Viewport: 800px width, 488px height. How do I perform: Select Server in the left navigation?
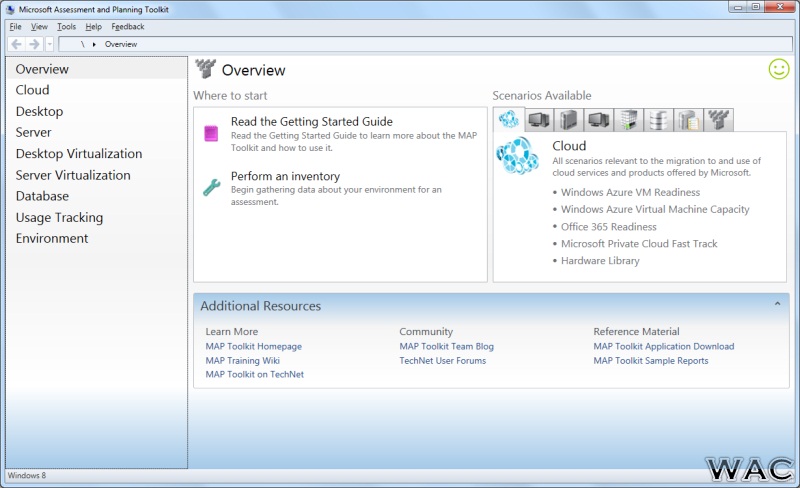97,132
